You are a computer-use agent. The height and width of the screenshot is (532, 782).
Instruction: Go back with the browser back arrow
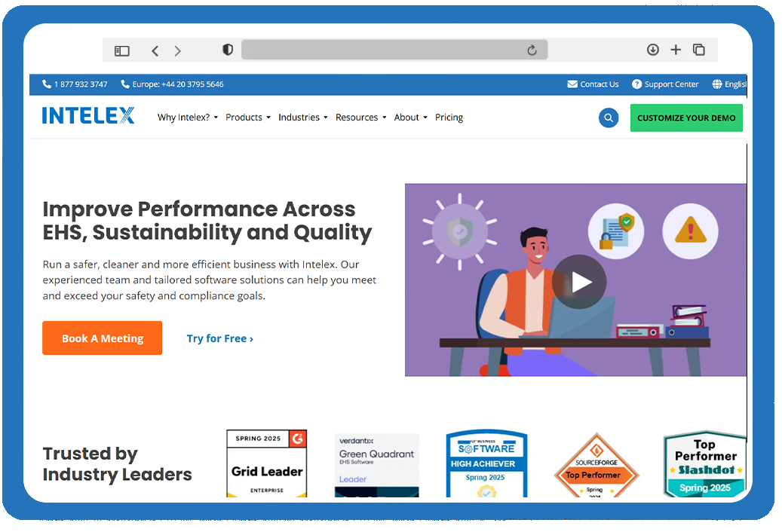pyautogui.click(x=155, y=50)
